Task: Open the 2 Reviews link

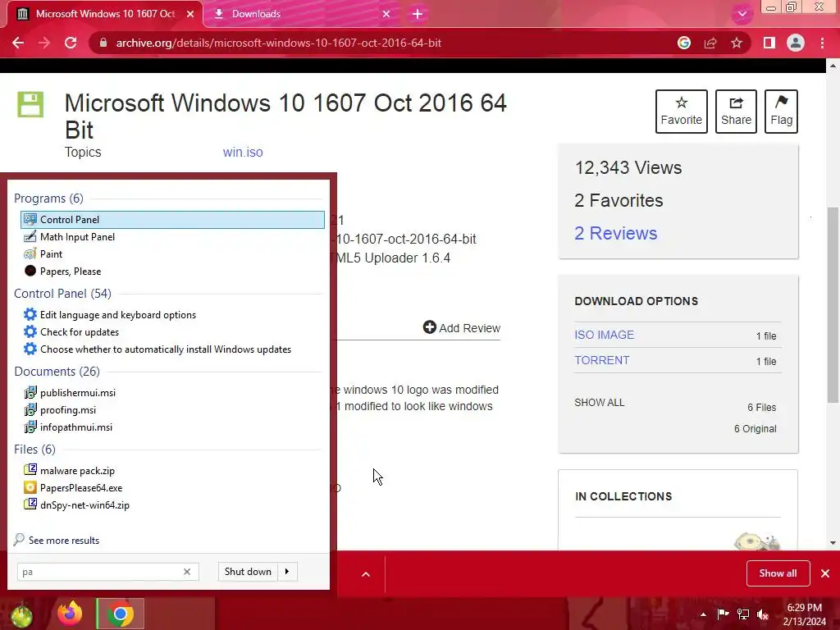Action: (x=615, y=233)
